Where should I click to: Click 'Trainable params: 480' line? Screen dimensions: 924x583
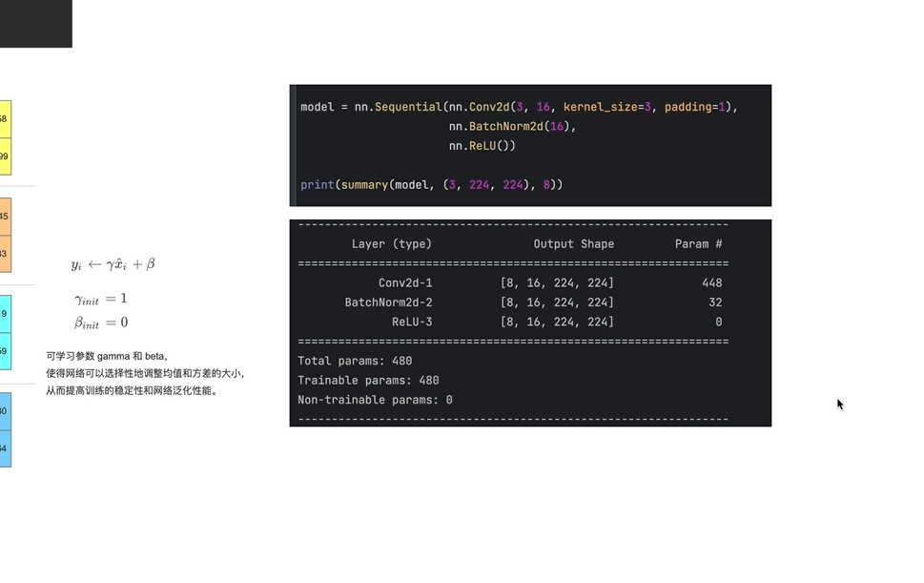tap(368, 380)
